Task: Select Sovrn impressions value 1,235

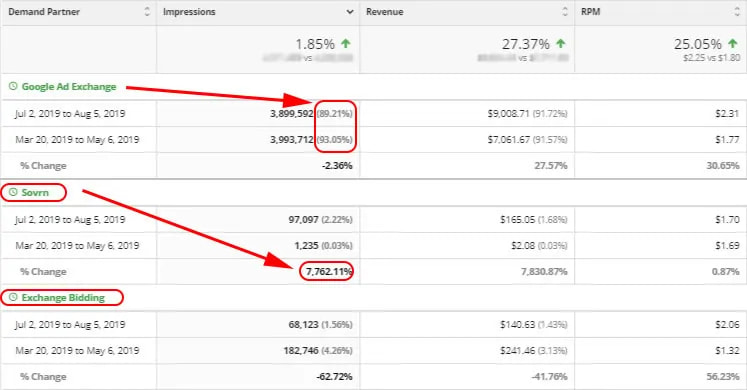Action: (x=306, y=246)
